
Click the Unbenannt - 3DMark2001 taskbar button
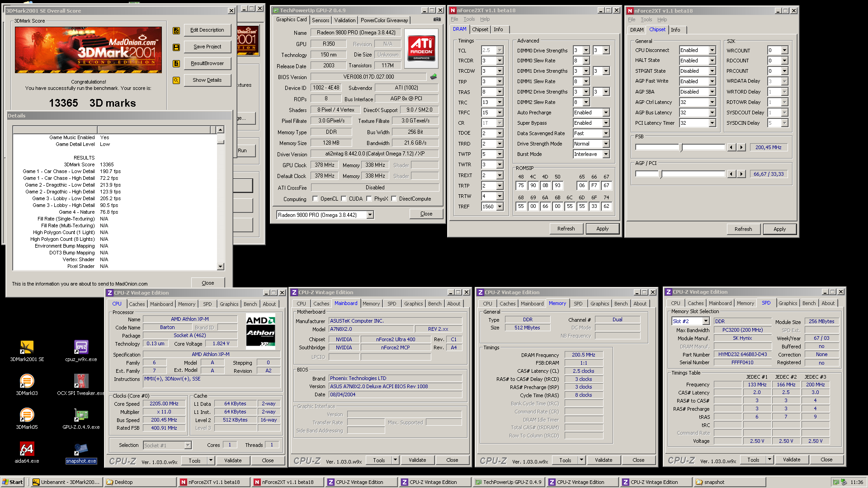(66, 482)
